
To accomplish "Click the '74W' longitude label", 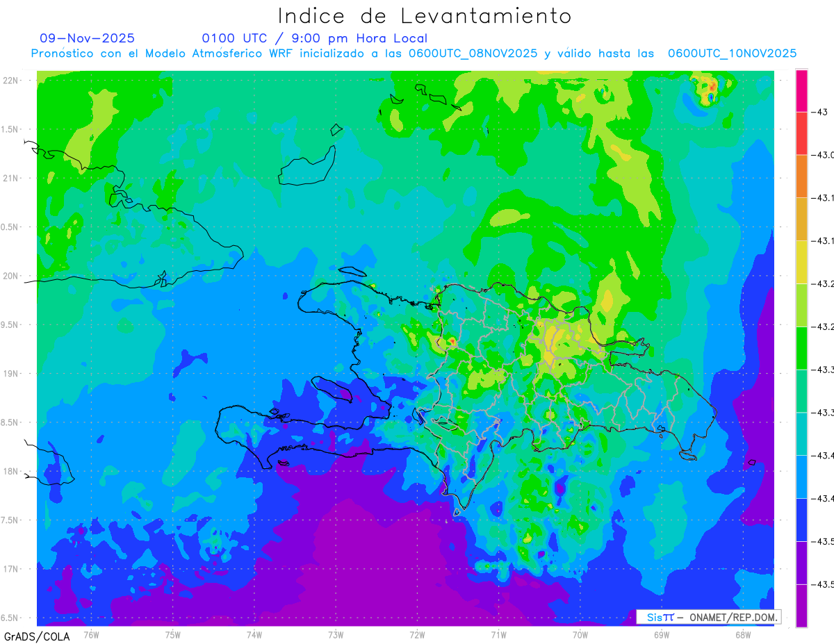I will coord(254,634).
